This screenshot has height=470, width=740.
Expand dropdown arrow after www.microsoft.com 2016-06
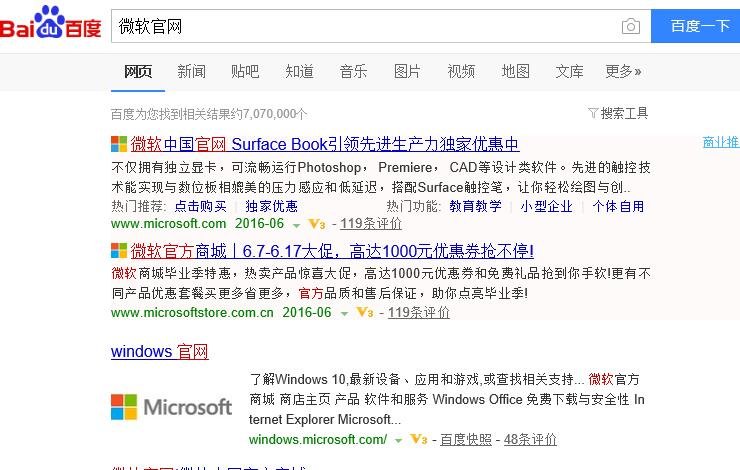pos(297,224)
